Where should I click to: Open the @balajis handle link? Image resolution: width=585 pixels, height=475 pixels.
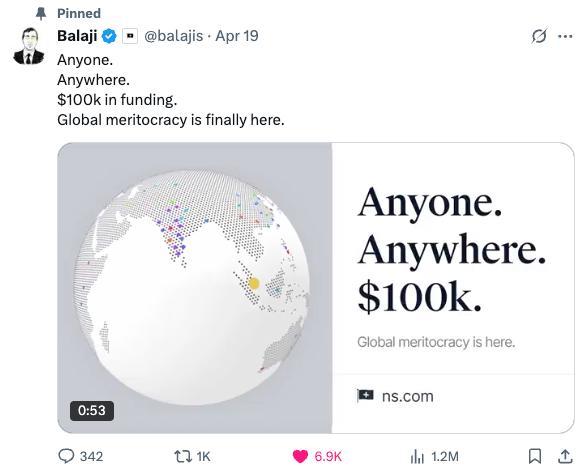(173, 36)
